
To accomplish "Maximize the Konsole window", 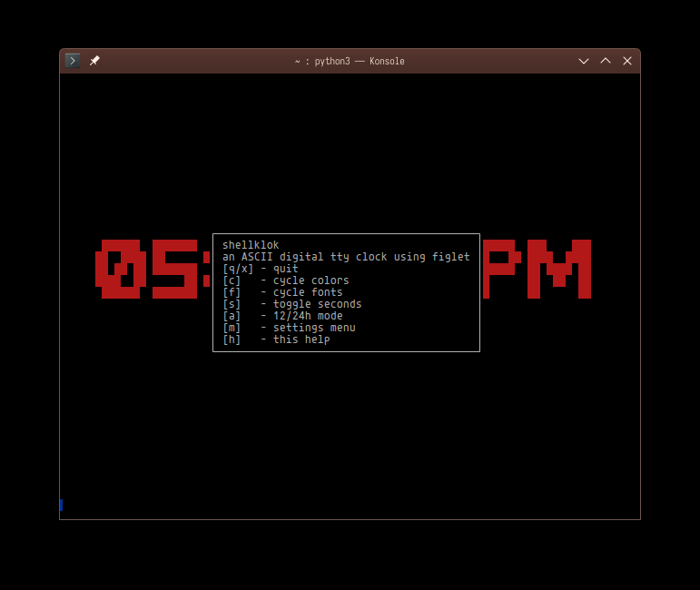I will click(x=606, y=61).
